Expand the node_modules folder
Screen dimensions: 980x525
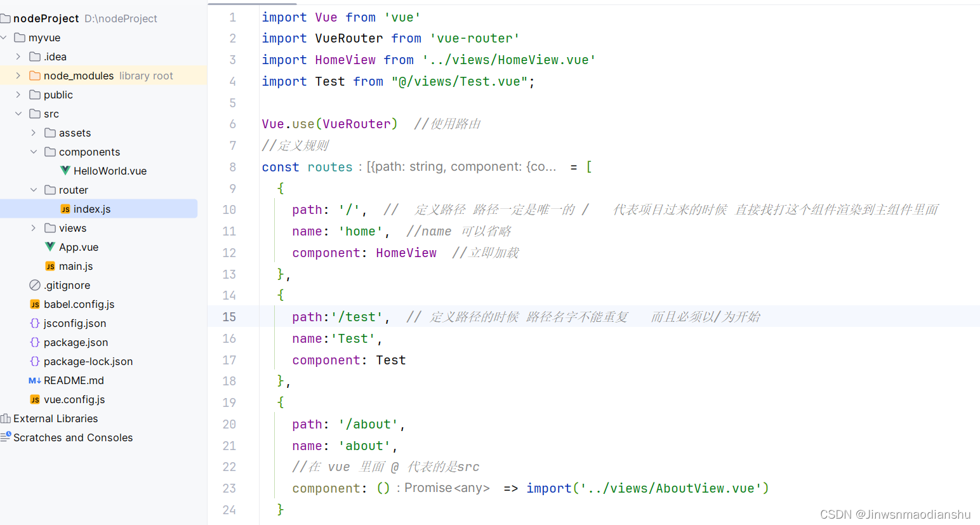coord(18,75)
